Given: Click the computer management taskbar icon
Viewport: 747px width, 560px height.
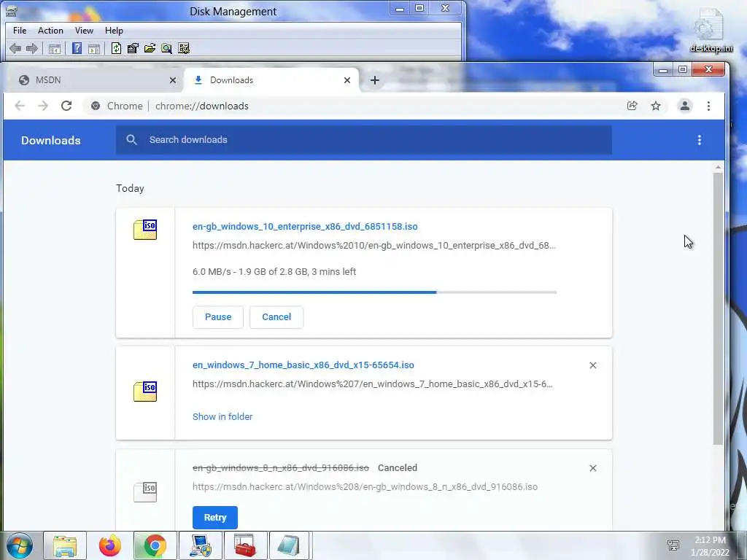Looking at the screenshot, I should pyautogui.click(x=200, y=545).
